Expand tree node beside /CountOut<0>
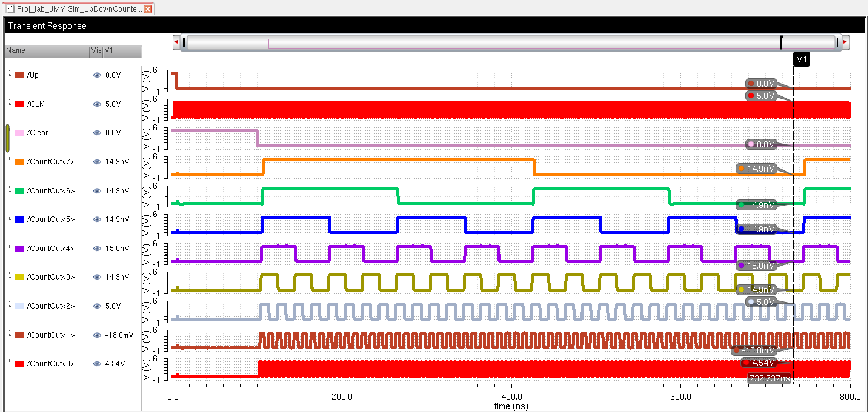The height and width of the screenshot is (412, 868). point(10,363)
